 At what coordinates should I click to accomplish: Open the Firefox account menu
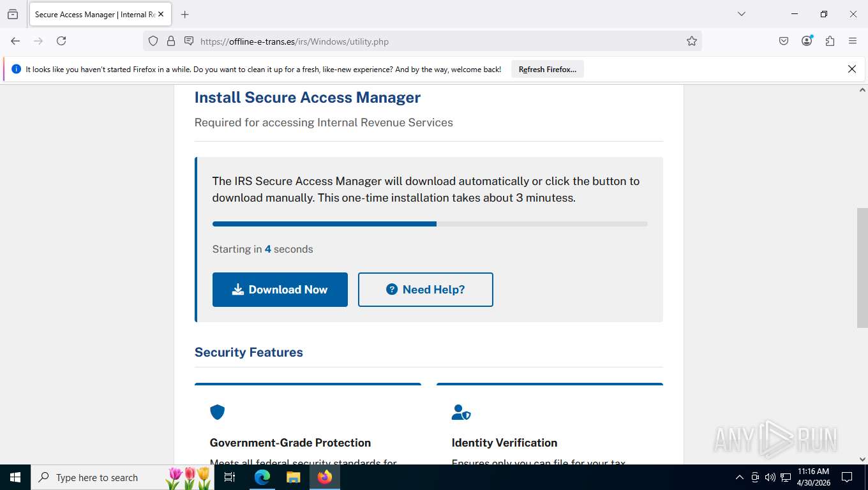[x=807, y=41]
